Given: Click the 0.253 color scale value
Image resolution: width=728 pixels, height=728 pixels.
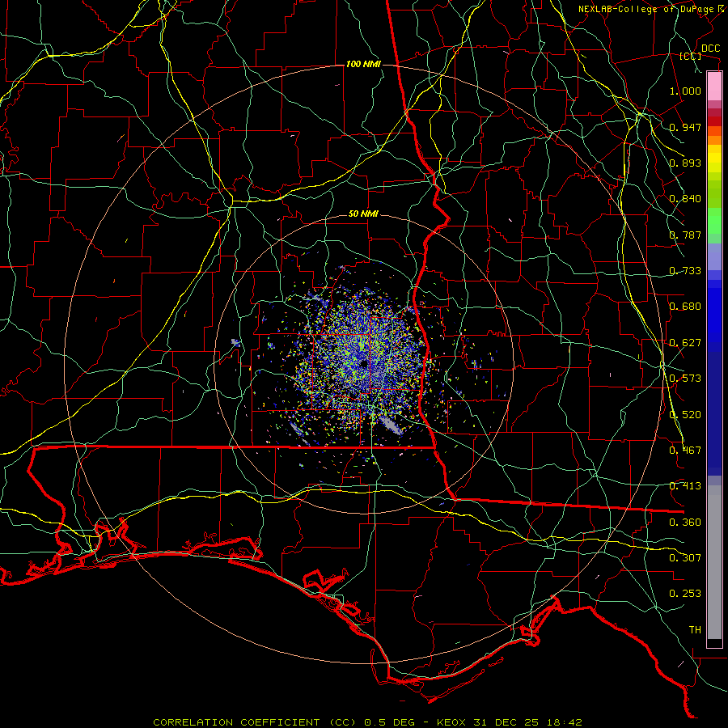Looking at the screenshot, I should tap(685, 594).
